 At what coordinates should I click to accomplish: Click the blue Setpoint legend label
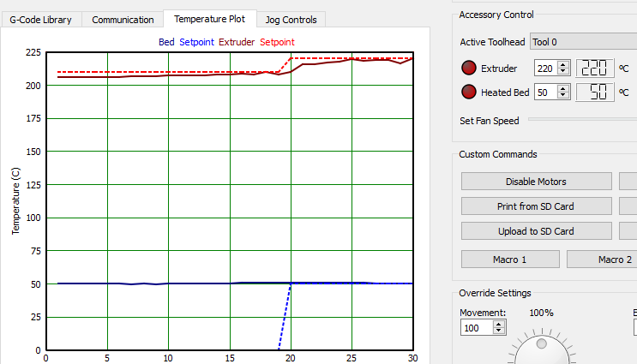(x=196, y=42)
